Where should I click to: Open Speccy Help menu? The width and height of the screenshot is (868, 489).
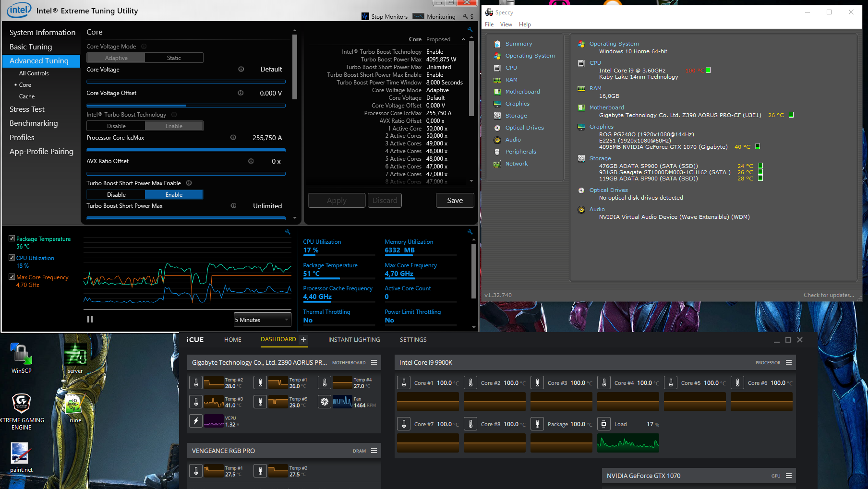pyautogui.click(x=525, y=24)
